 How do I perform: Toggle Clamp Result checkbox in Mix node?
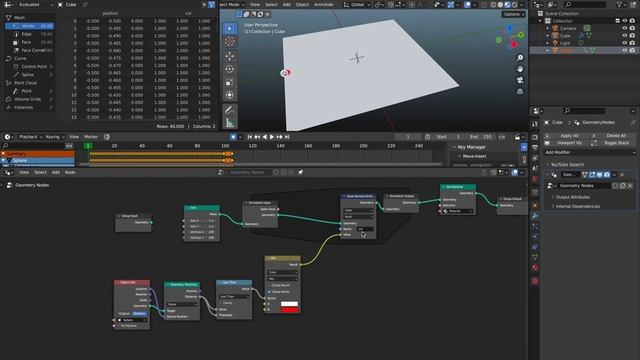coord(269,285)
